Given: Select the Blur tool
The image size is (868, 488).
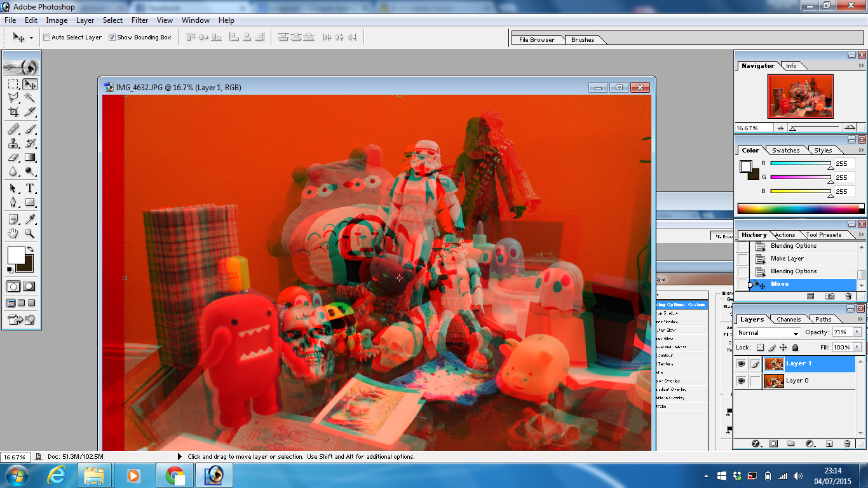Looking at the screenshot, I should point(13,172).
